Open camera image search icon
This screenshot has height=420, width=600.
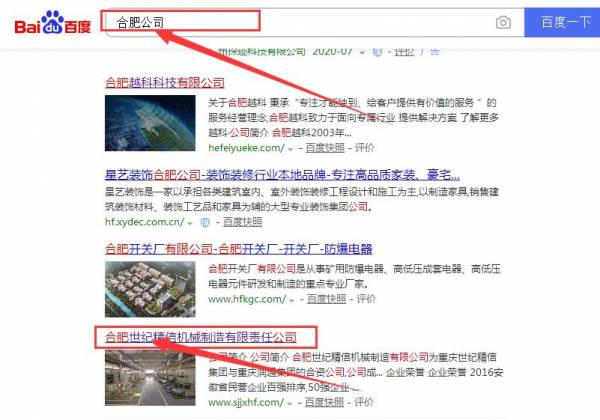503,23
